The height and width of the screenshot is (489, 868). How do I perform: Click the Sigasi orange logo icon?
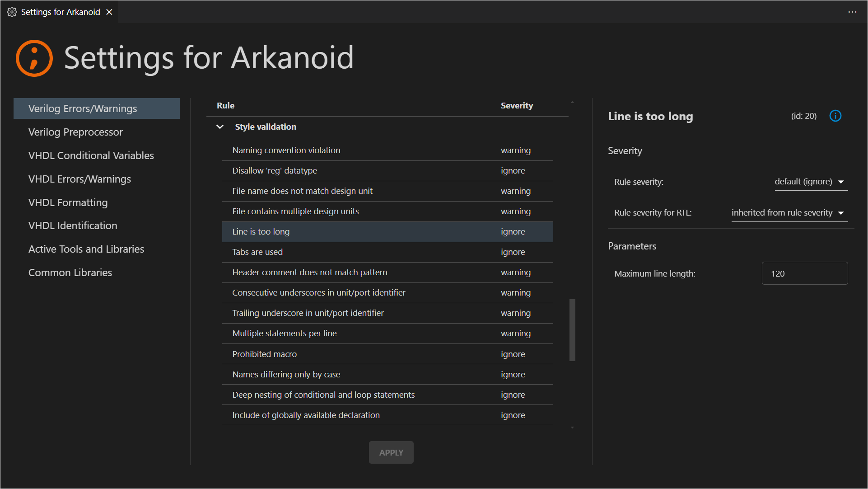click(34, 58)
